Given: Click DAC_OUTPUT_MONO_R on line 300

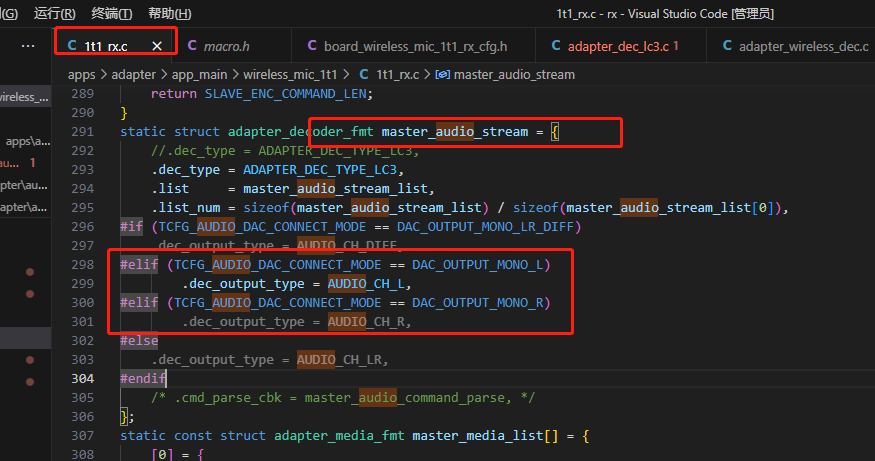Looking at the screenshot, I should coord(478,302).
